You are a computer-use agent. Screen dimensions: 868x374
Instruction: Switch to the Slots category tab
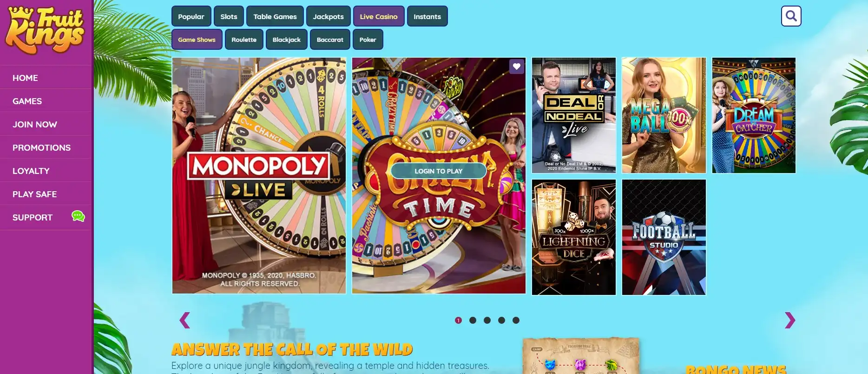pyautogui.click(x=229, y=16)
